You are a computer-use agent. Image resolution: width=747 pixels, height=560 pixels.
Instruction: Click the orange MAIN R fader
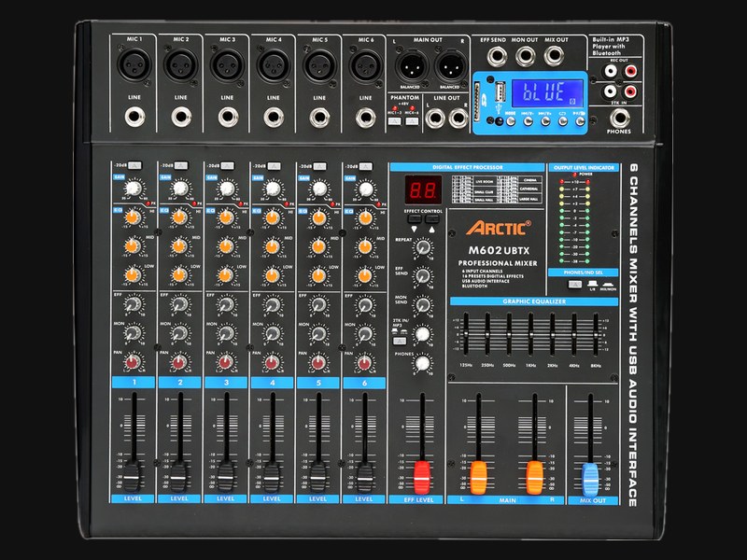click(534, 477)
